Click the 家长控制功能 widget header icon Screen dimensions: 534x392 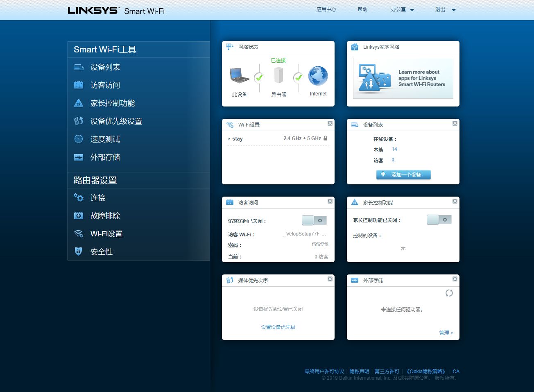[355, 202]
